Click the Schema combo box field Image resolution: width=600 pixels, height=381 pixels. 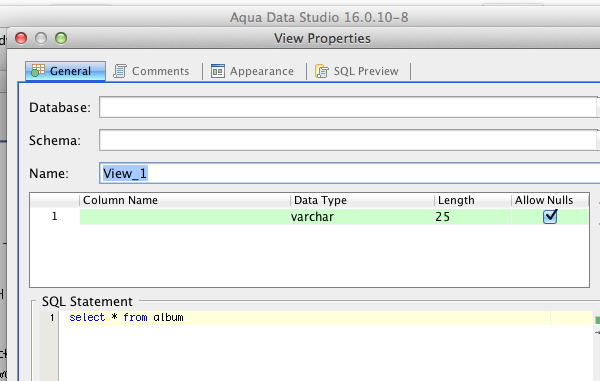348,140
